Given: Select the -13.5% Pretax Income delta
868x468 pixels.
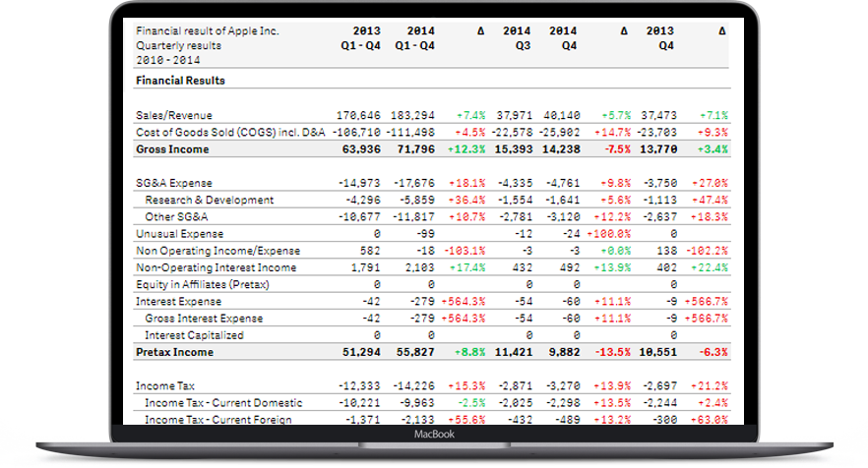Looking at the screenshot, I should pyautogui.click(x=613, y=352).
